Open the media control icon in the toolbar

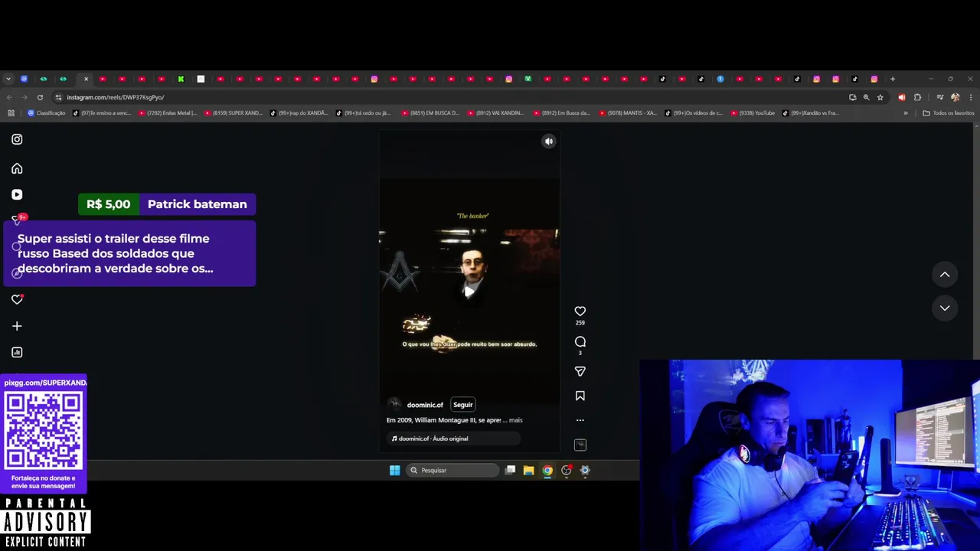[x=939, y=97]
